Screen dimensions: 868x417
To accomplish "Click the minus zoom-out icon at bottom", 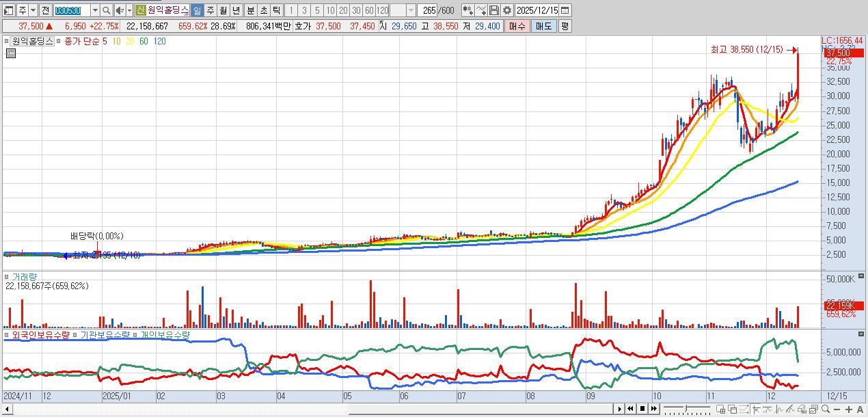I will (837, 409).
